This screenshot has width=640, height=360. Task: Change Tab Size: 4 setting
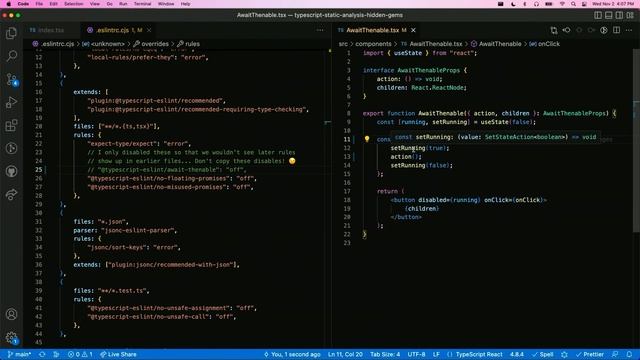pos(385,354)
